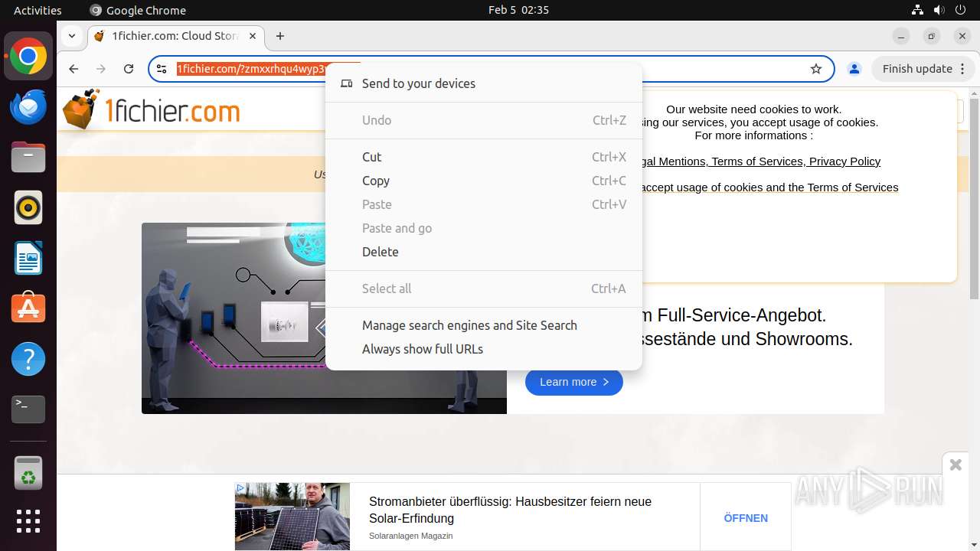This screenshot has width=980, height=551.
Task: Click accept usage of cookies link
Action: (x=769, y=187)
